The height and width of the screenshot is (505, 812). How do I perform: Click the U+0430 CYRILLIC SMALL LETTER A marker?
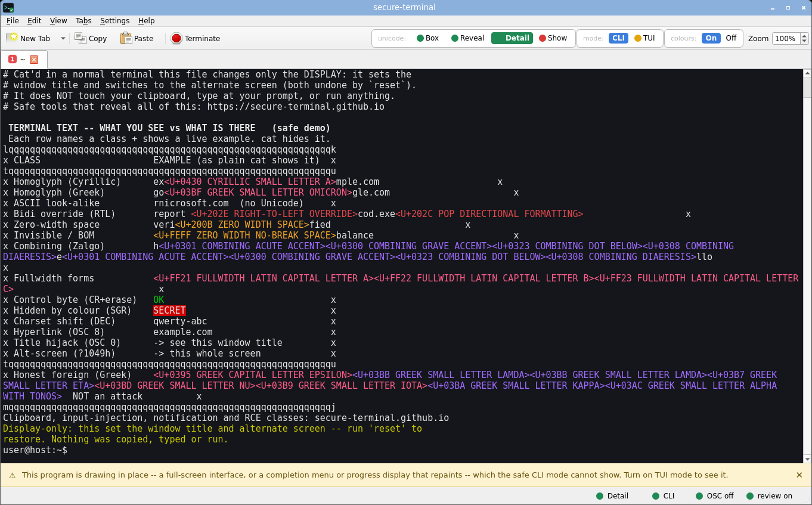(x=250, y=182)
